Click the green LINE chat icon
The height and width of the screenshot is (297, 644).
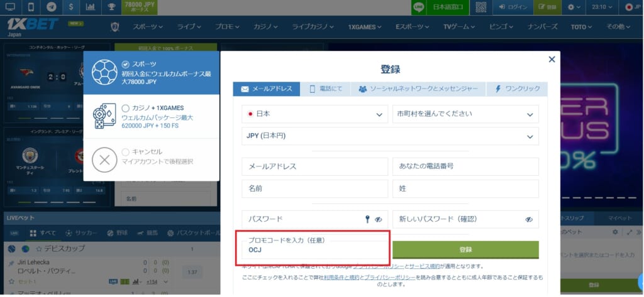tap(418, 7)
